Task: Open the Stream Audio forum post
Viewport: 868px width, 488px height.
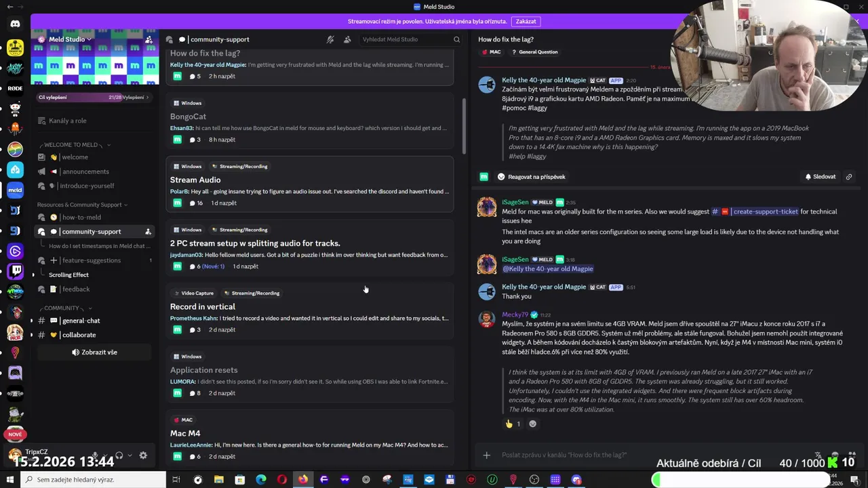Action: 310,185
